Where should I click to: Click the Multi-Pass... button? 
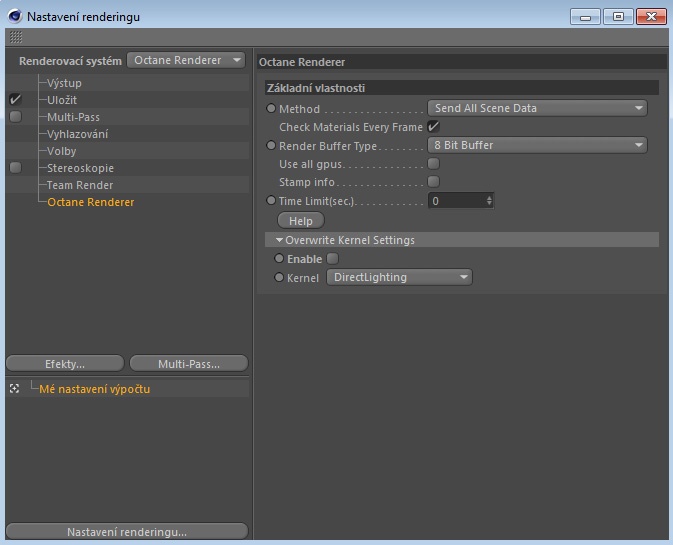point(189,364)
